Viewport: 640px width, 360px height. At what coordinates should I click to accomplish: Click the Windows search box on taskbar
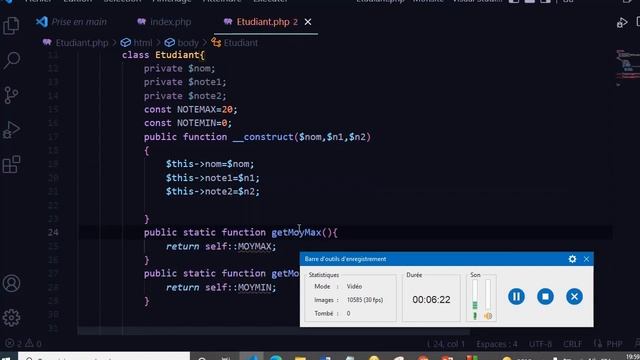tap(104, 356)
